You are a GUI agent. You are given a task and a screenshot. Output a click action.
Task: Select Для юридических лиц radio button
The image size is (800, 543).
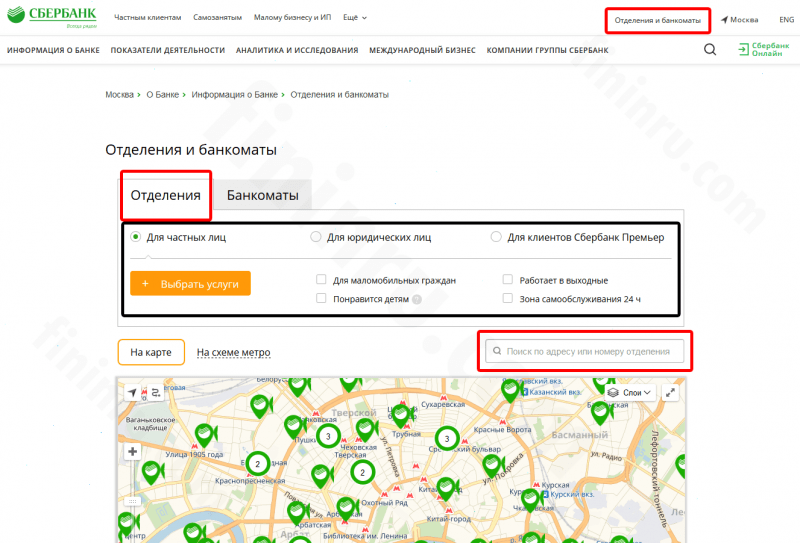(316, 237)
